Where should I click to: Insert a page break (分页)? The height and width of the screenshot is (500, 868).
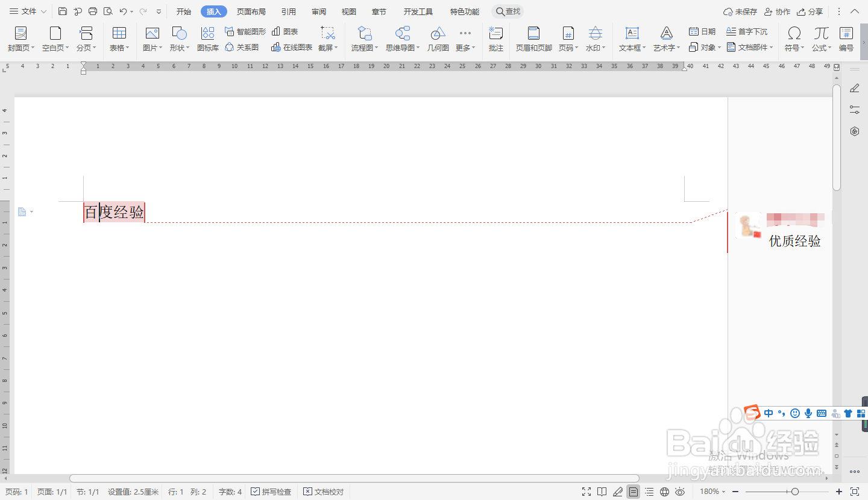pos(86,39)
